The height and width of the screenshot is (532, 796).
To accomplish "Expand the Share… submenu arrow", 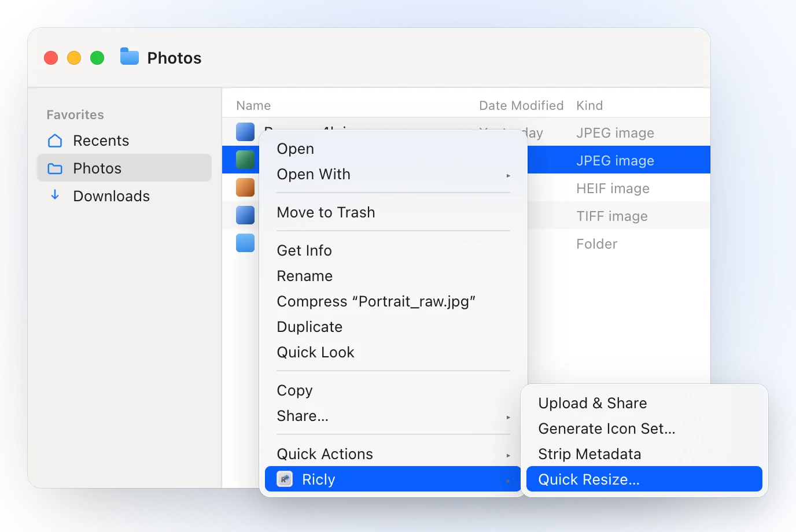I will click(x=508, y=417).
